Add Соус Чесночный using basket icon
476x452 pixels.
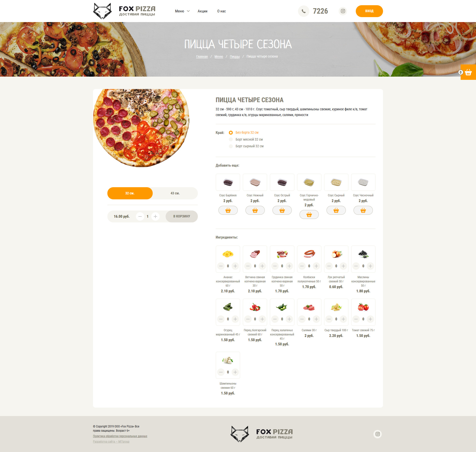click(x=363, y=211)
